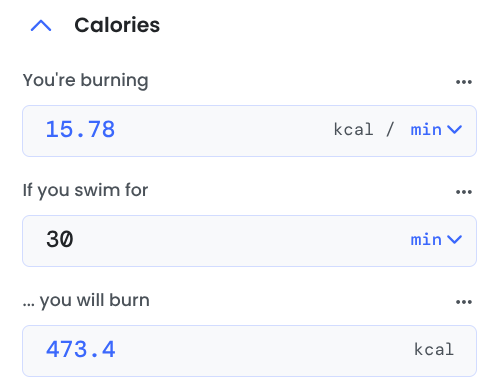Focus the swim duration field showing 30
This screenshot has height=386, width=498.
coord(249,241)
